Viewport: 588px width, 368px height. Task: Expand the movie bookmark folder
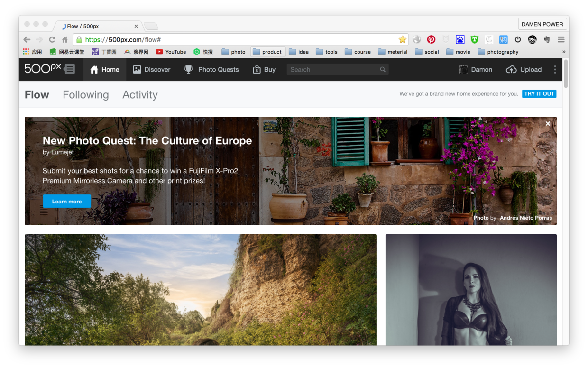[x=458, y=52]
